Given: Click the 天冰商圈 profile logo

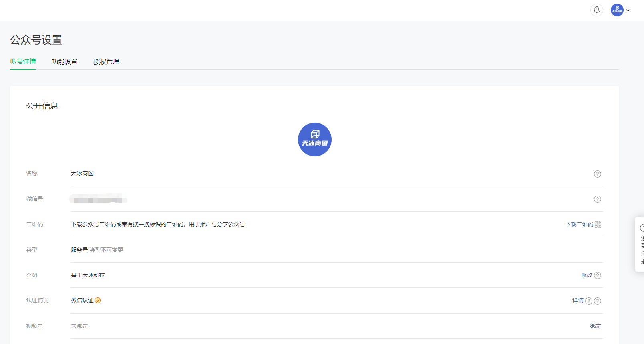Looking at the screenshot, I should 315,140.
